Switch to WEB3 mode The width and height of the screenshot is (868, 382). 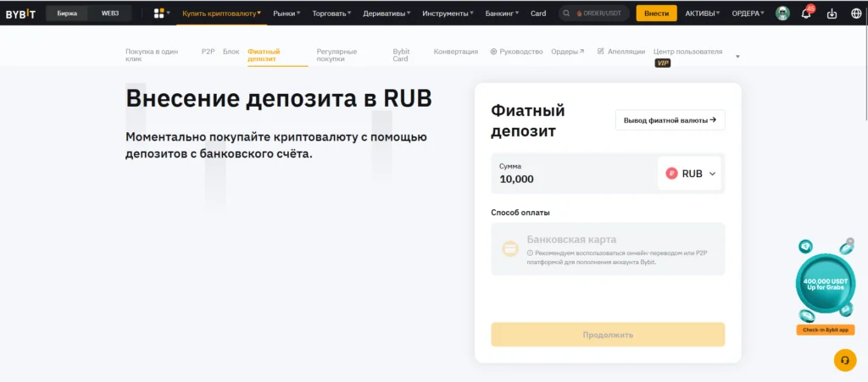pos(109,14)
